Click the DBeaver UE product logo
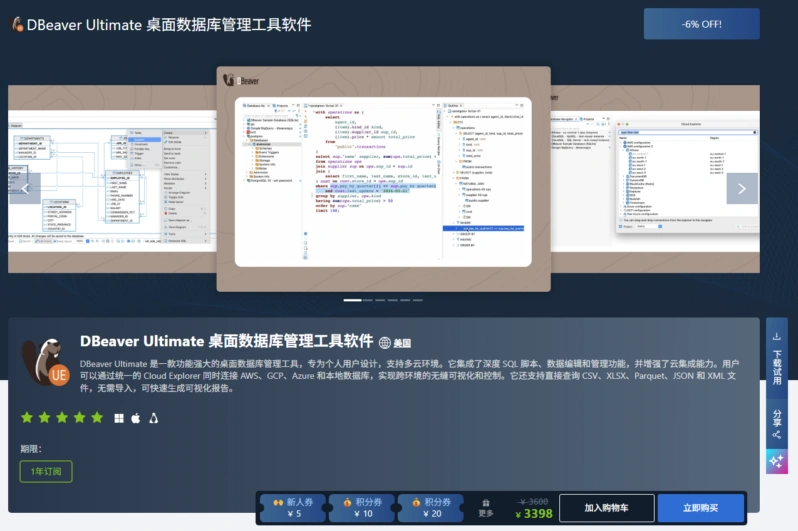Image resolution: width=798 pixels, height=531 pixels. point(46,362)
